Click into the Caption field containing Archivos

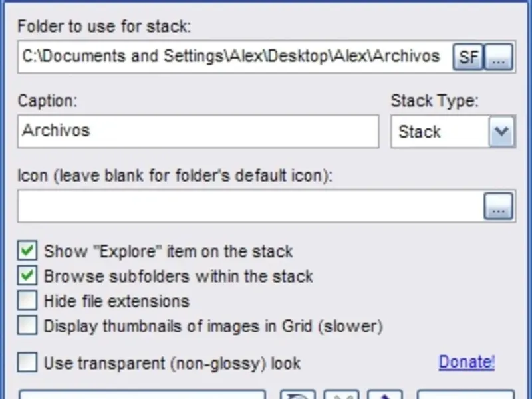point(198,132)
